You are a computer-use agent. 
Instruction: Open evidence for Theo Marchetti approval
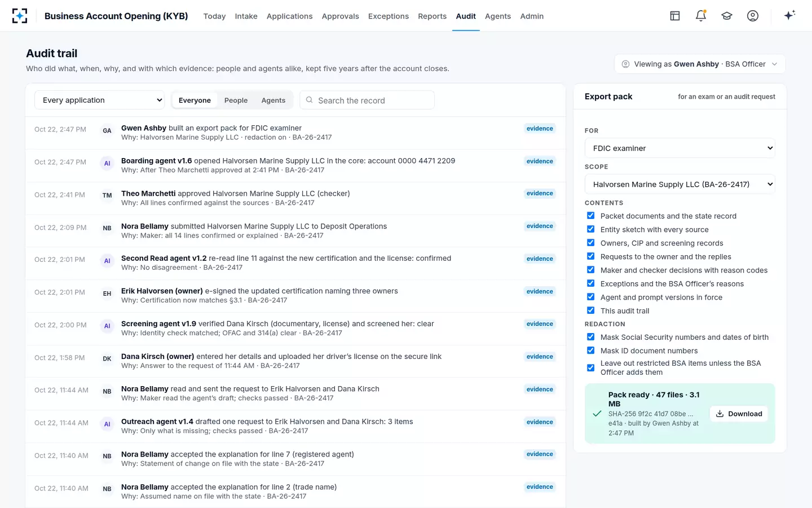pyautogui.click(x=540, y=193)
